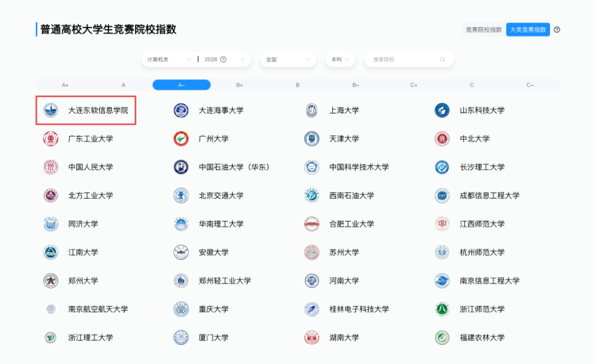The height and width of the screenshot is (364, 596).
Task: Select the C+ grade tab
Action: (414, 85)
